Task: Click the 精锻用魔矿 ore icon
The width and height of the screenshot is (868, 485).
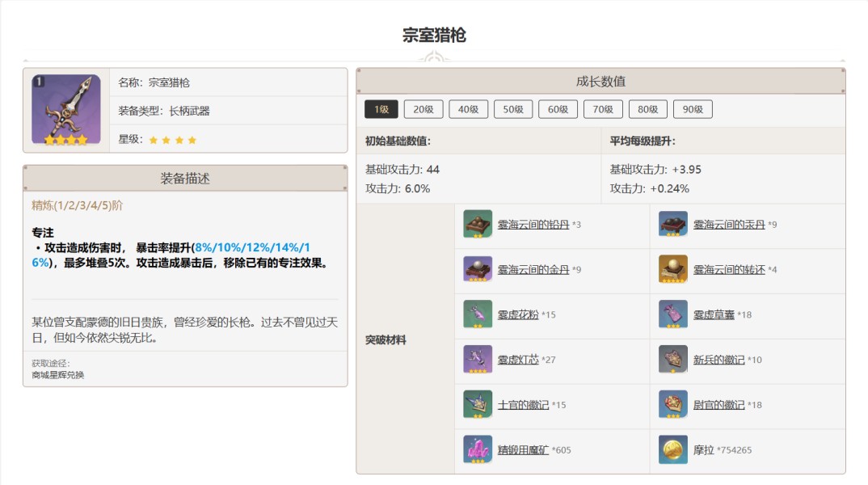Action: pyautogui.click(x=478, y=449)
